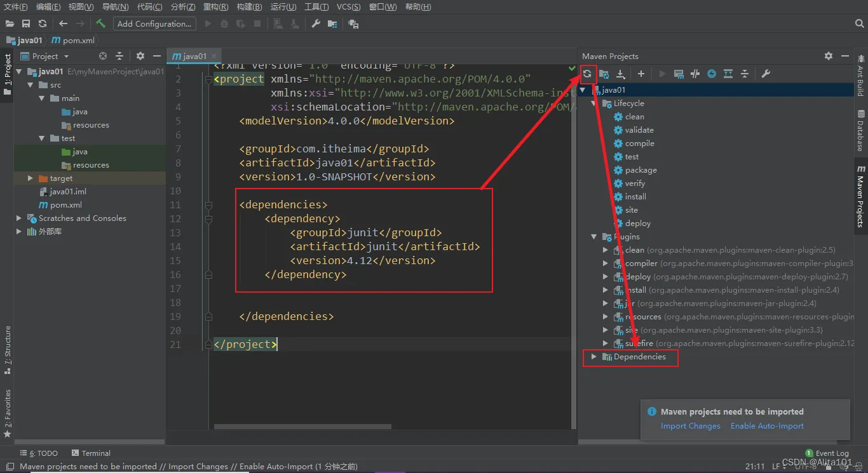Click Synchronize icon in main toolbar
The height and width of the screenshot is (473, 868).
coord(43,23)
